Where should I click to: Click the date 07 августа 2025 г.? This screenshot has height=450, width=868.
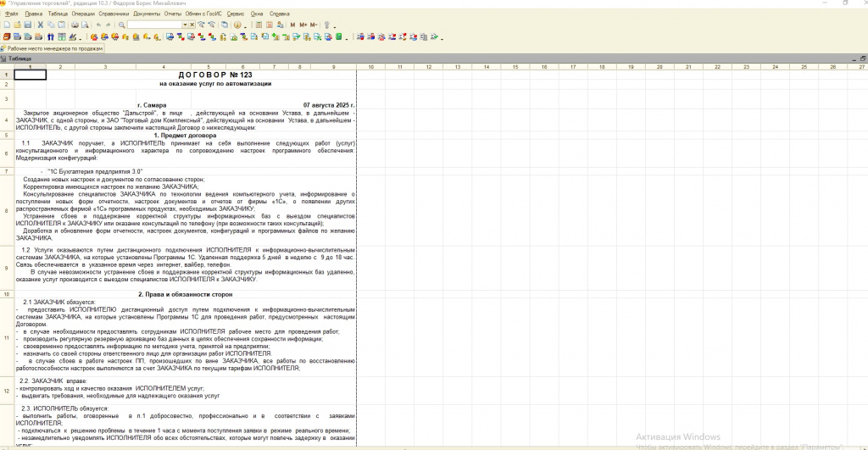pyautogui.click(x=329, y=105)
